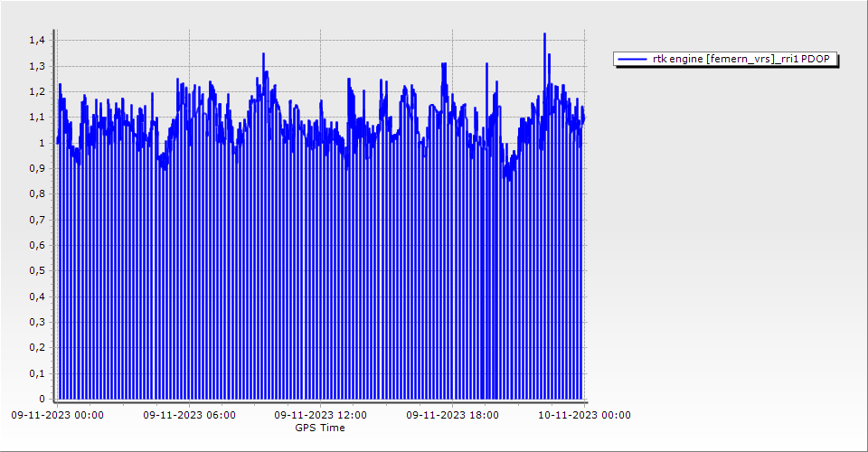This screenshot has height=452, width=868.
Task: Click the 09-11-2023 00:00 time label
Action: tap(57, 416)
